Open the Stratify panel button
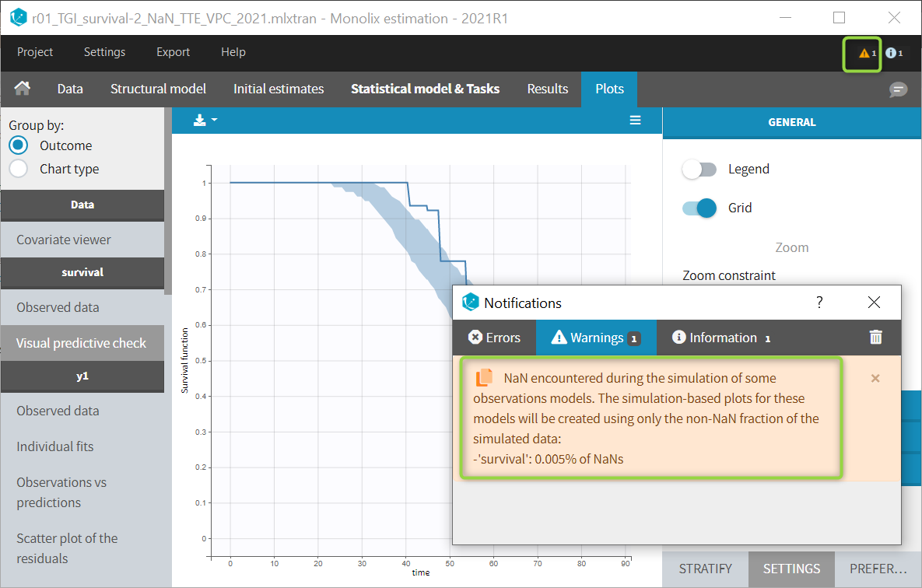The image size is (922, 588). (x=705, y=569)
